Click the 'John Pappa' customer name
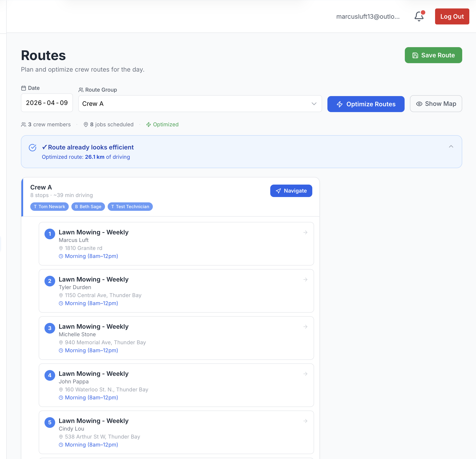This screenshot has height=459, width=476. [x=74, y=381]
